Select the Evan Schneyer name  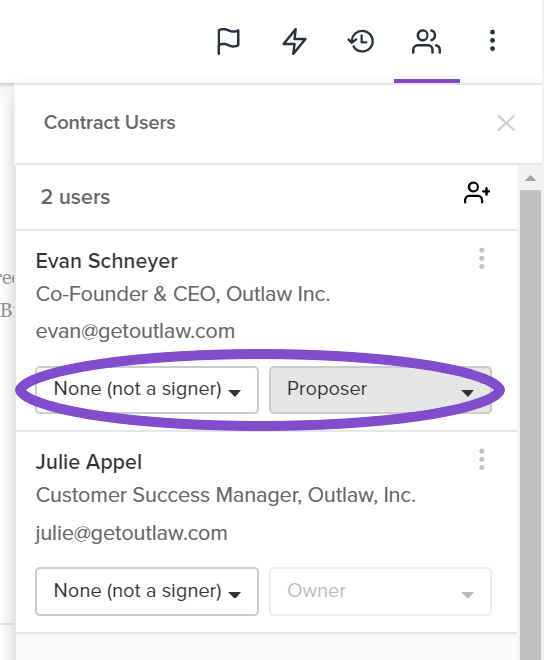[x=107, y=261]
